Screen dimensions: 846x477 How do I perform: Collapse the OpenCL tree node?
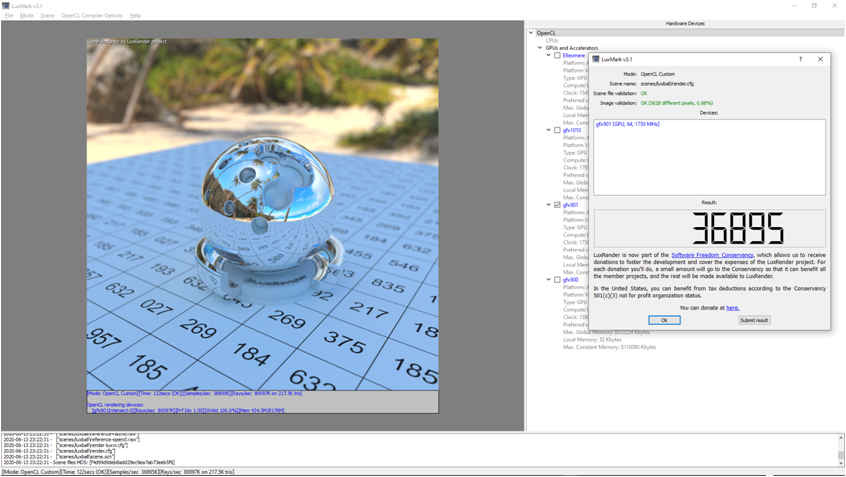(531, 33)
